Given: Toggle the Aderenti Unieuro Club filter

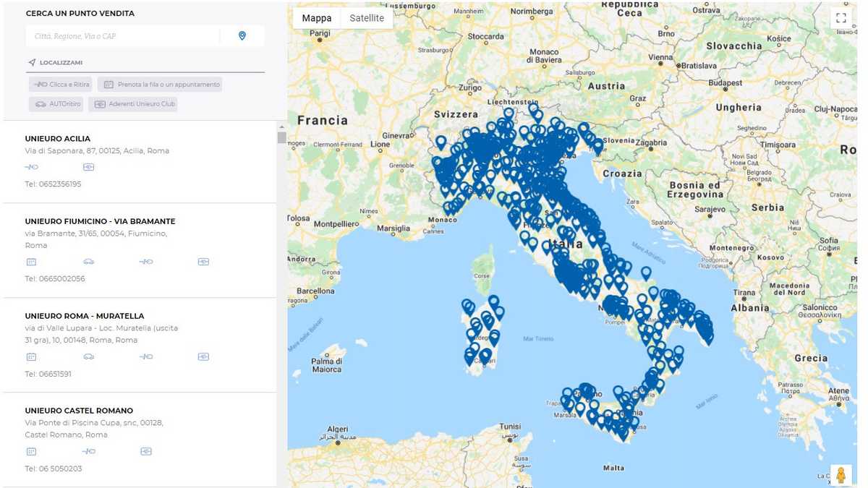Looking at the screenshot, I should click(133, 104).
